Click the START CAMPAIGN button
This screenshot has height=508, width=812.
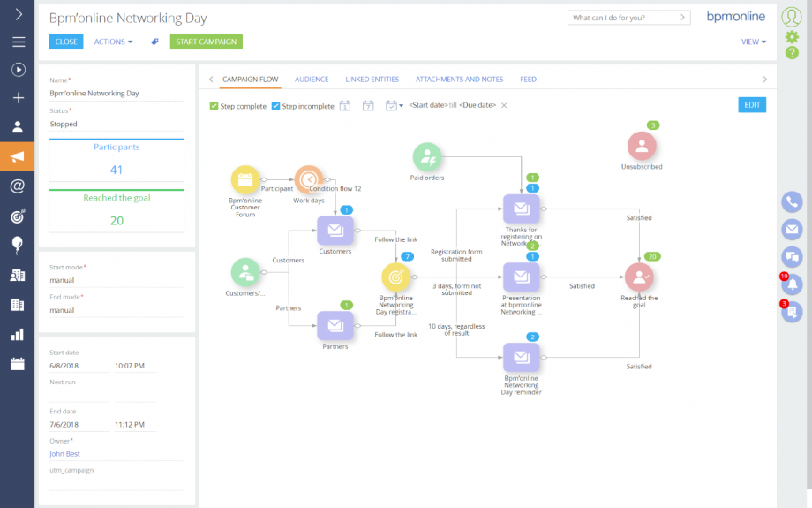tap(207, 42)
